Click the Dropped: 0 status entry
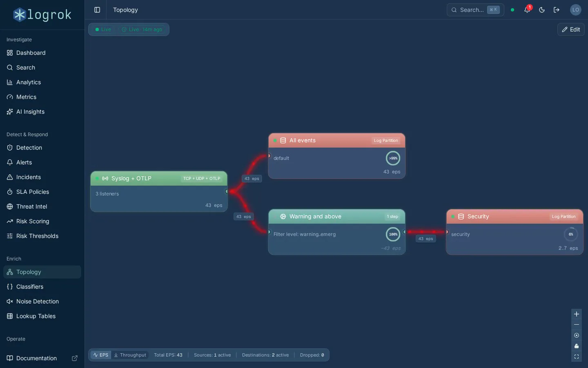588x368 pixels. pos(312,355)
